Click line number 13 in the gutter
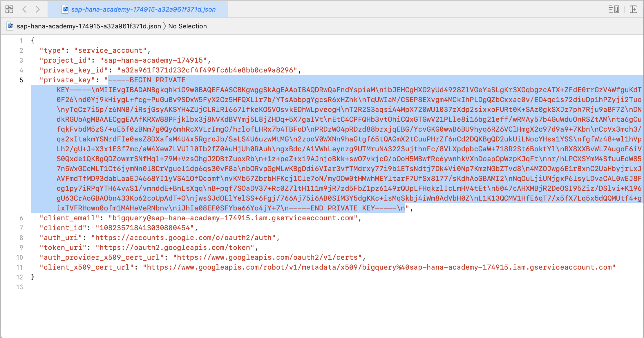 coord(19,287)
